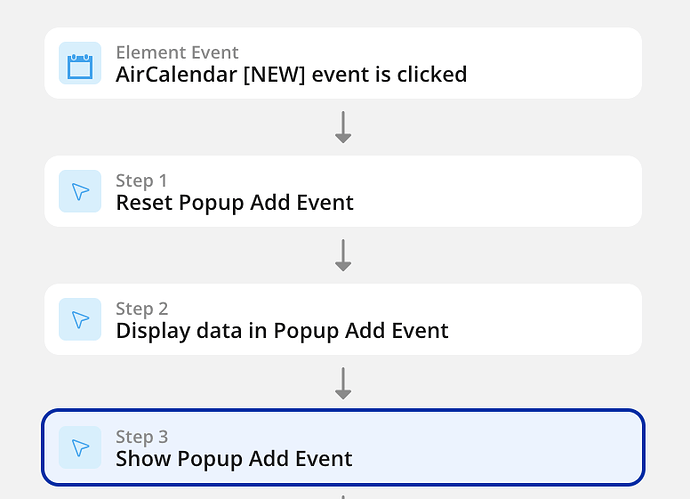Select the "Show Popup Add Event" action
Viewport: 690px width, 499px height.
click(234, 459)
